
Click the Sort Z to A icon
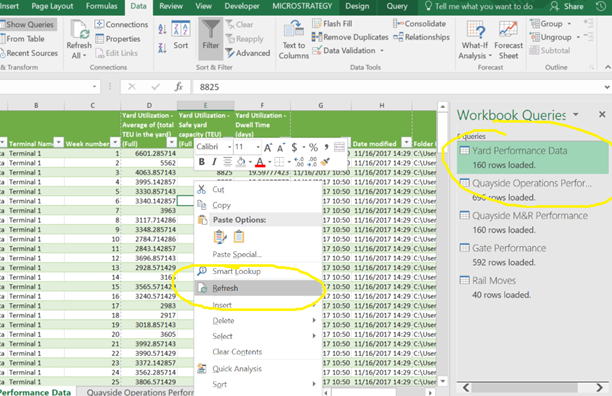tap(162, 48)
